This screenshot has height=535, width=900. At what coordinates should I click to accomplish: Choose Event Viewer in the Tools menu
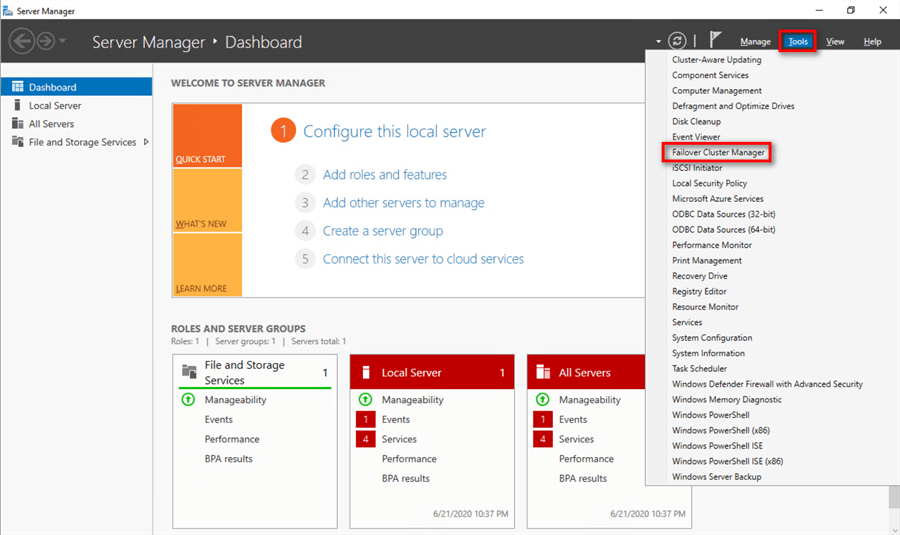tap(696, 137)
